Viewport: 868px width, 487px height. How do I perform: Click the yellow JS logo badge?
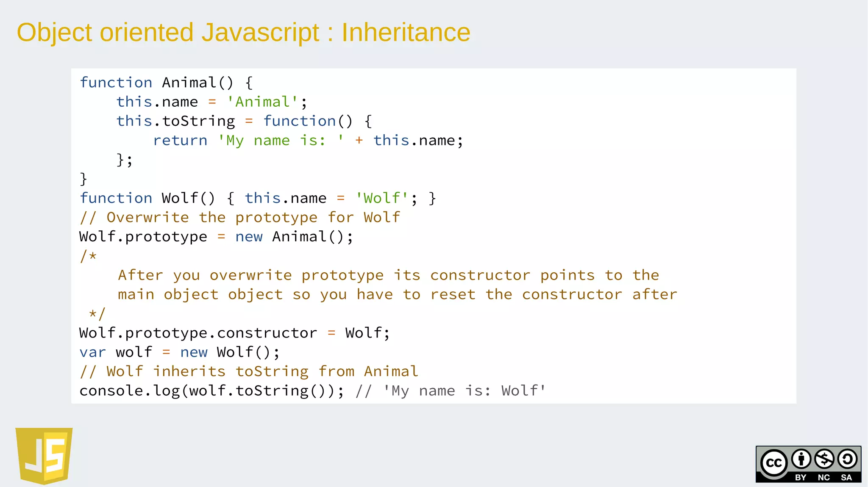click(x=44, y=455)
